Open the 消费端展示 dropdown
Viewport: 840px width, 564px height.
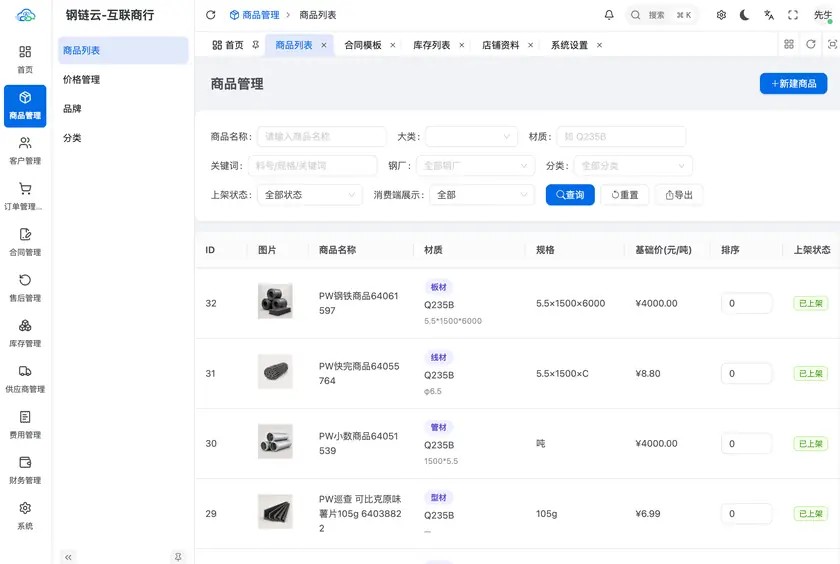coord(482,195)
